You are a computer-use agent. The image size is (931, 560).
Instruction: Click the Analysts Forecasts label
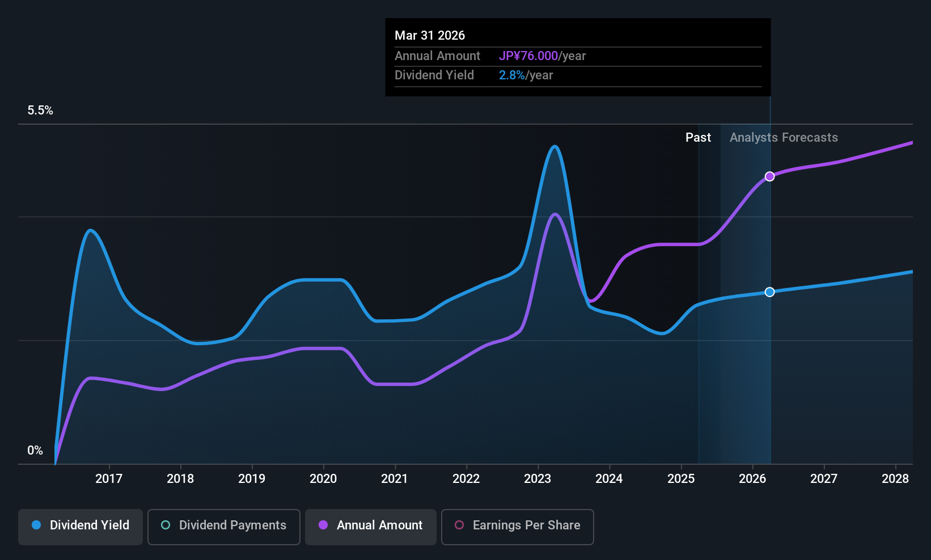(x=784, y=138)
